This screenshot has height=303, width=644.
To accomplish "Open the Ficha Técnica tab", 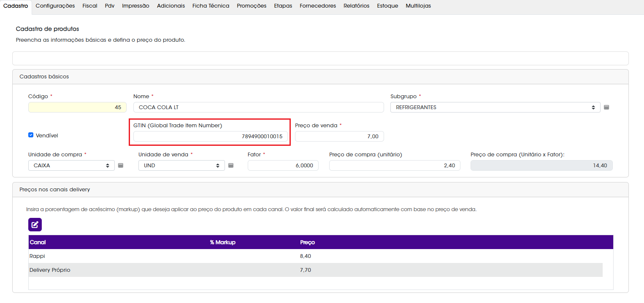I will click(x=211, y=6).
